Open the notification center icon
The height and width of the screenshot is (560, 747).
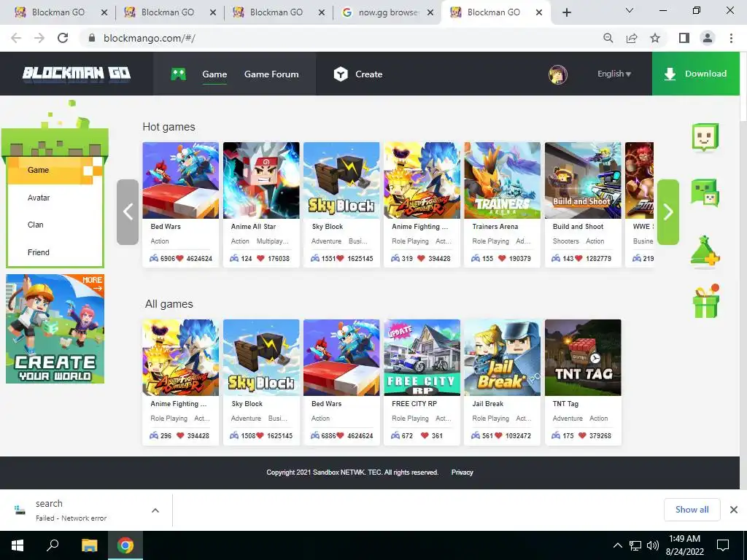(x=723, y=545)
